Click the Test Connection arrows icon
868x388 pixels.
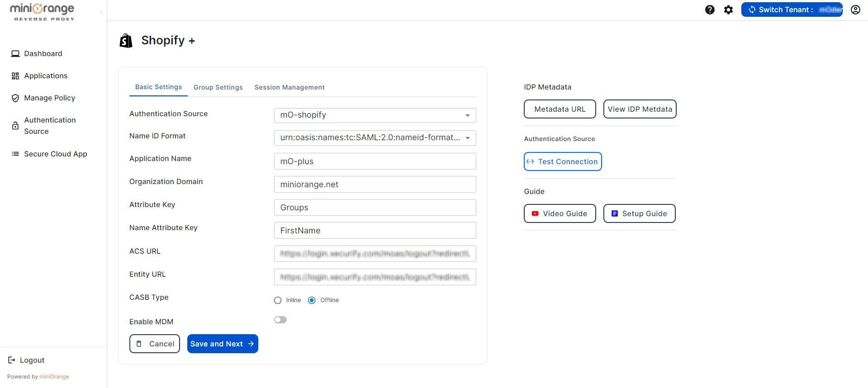(x=530, y=161)
